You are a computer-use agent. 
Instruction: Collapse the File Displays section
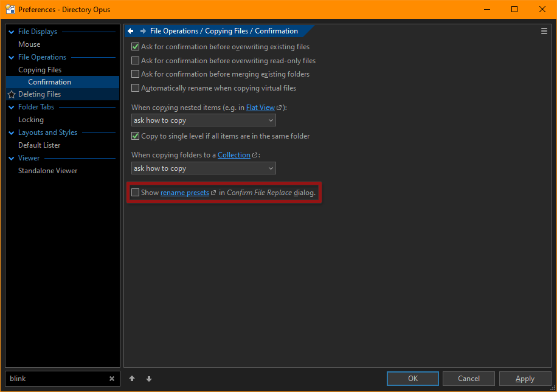click(12, 32)
